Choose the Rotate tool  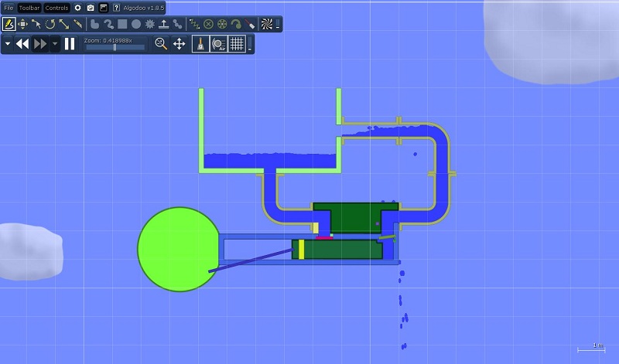click(x=50, y=24)
